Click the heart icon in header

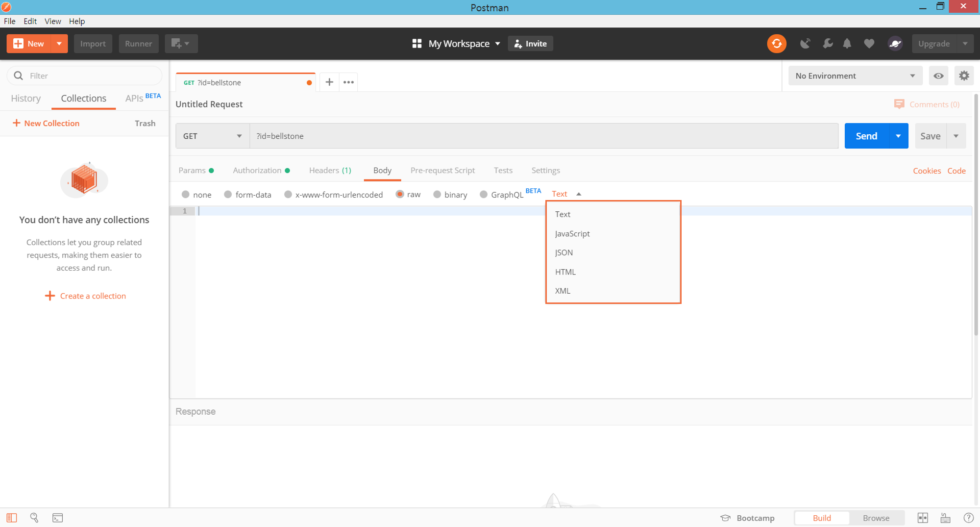(869, 44)
